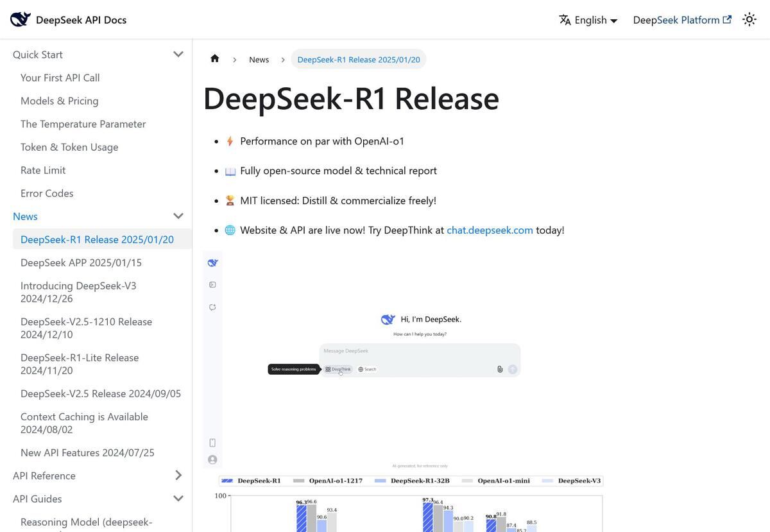This screenshot has height=532, width=770.
Task: Click the DeepSeek whale logo in header
Action: [21, 19]
